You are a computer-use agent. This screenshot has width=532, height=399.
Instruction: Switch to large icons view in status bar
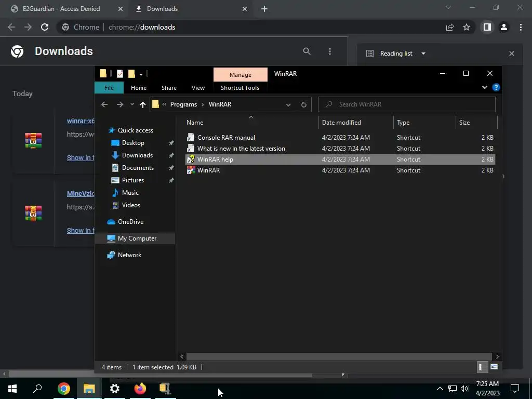[494, 367]
